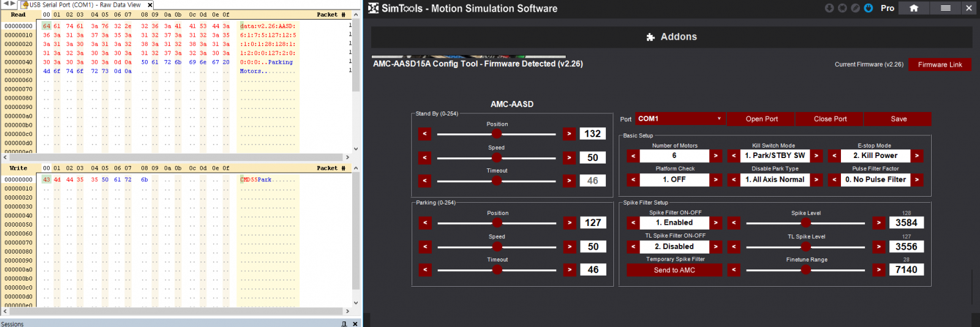
Task: Click the Close Port button
Action: [830, 119]
